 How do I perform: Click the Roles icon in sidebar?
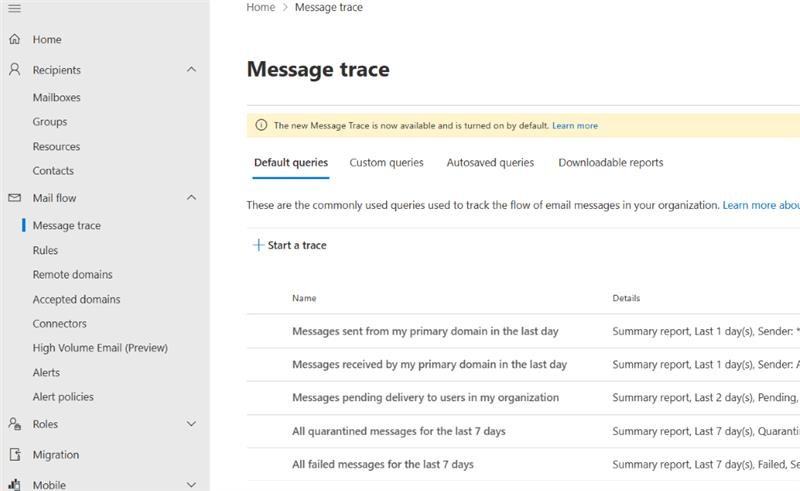pyautogui.click(x=14, y=424)
